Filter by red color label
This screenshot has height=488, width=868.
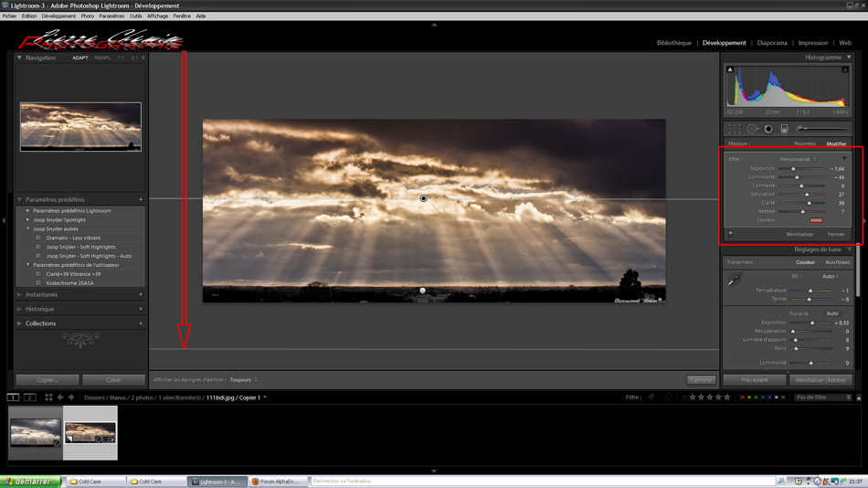[742, 398]
